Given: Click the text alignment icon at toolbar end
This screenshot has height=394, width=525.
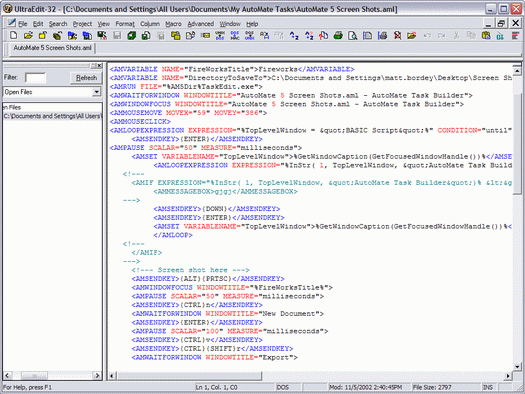Looking at the screenshot, I should [515, 35].
